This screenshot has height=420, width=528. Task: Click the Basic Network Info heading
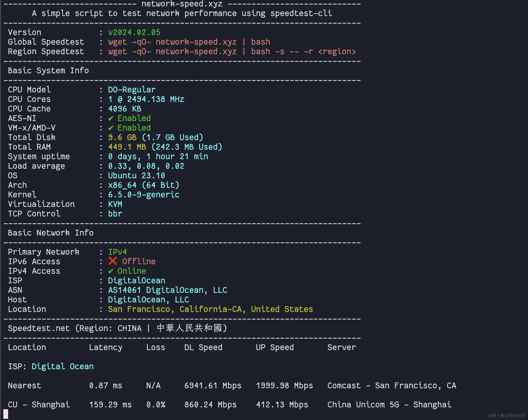pos(51,233)
